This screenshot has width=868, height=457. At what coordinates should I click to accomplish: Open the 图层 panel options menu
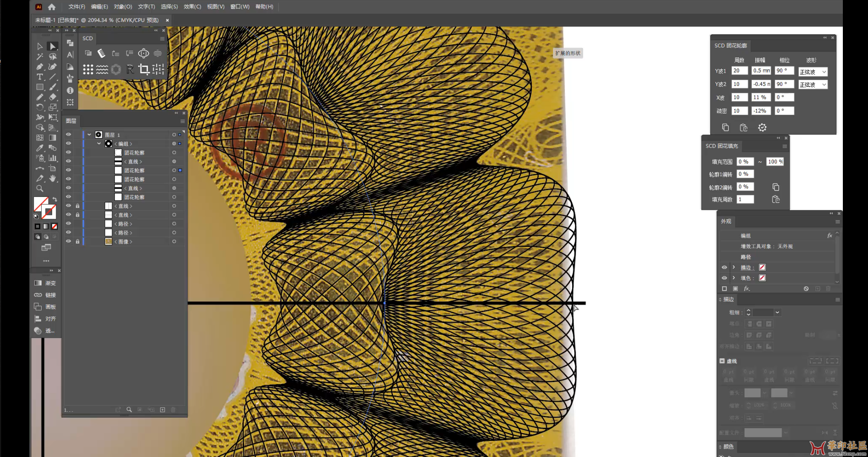coord(182,121)
